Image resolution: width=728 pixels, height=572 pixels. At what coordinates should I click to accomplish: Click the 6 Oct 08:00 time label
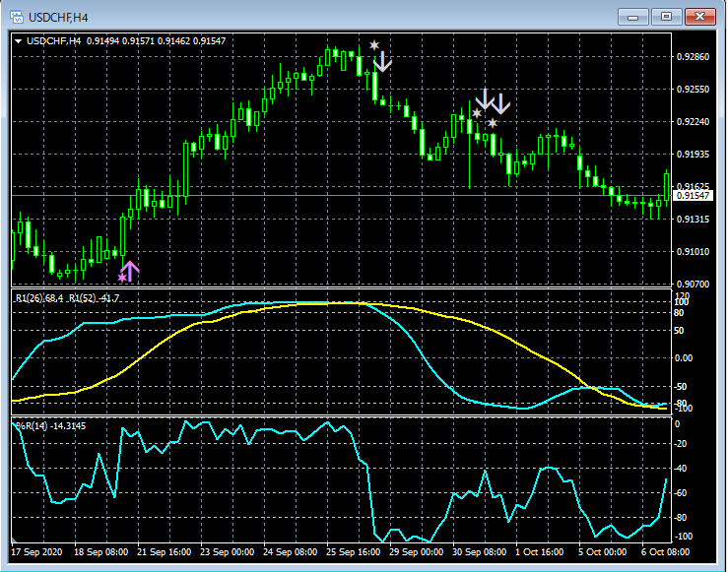[x=665, y=552]
